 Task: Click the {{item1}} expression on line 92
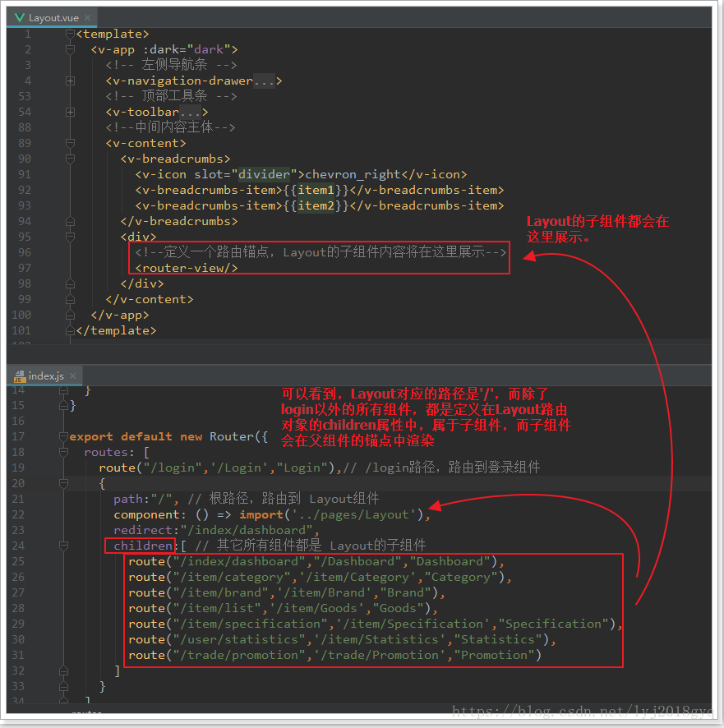316,190
